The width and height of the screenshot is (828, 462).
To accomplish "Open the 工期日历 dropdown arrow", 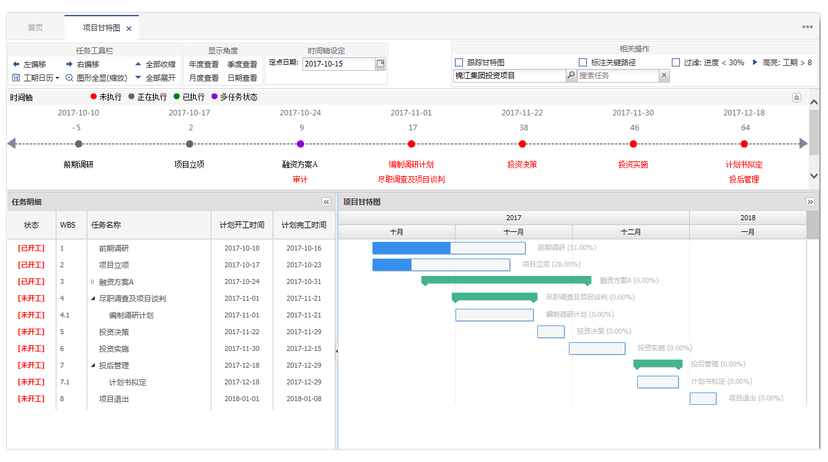I will tap(58, 78).
